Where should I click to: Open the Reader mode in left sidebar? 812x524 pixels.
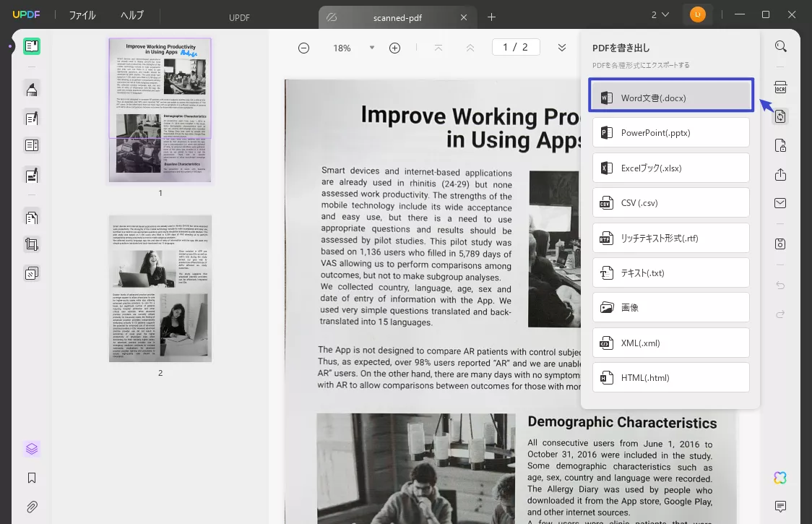(x=32, y=46)
